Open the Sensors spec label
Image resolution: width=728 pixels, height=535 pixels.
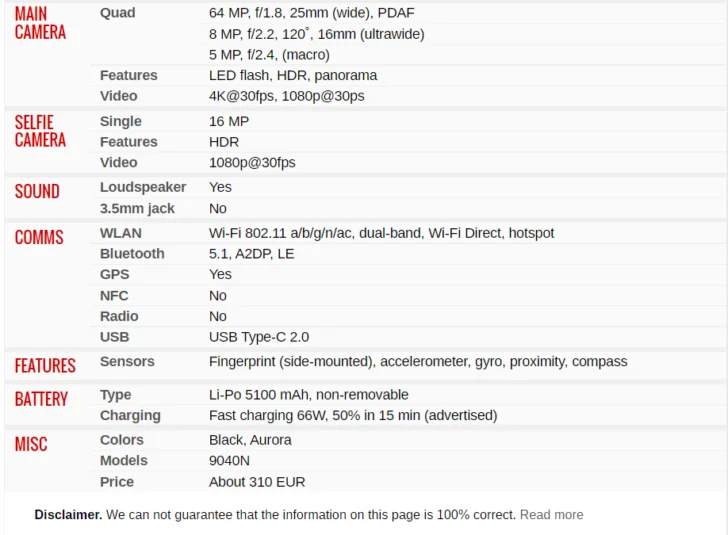point(127,361)
